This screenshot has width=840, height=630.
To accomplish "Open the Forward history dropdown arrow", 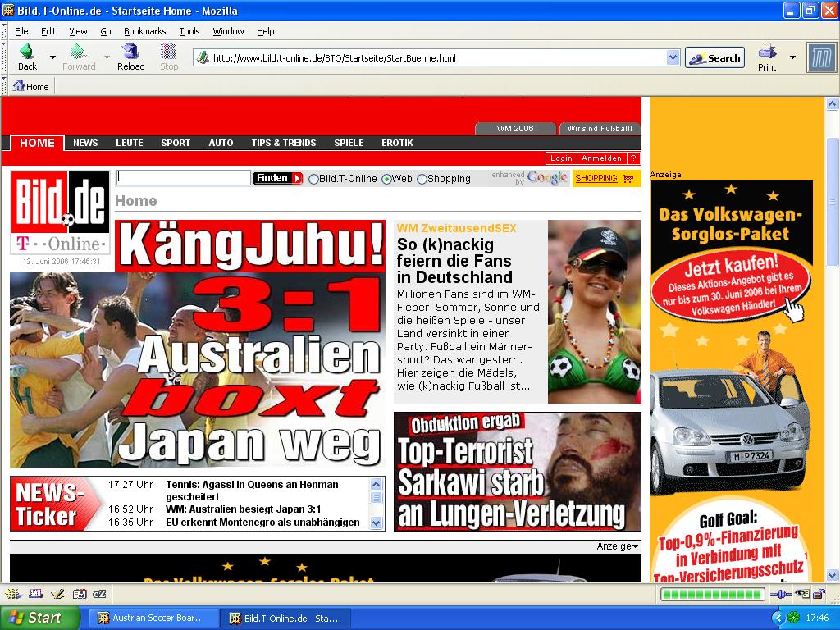I will [x=107, y=57].
